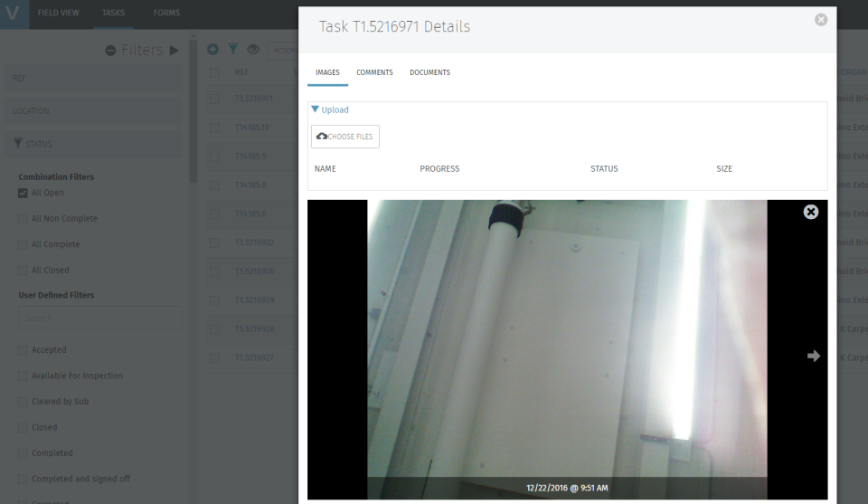868x504 pixels.
Task: Check the Completed filter
Action: 23,453
